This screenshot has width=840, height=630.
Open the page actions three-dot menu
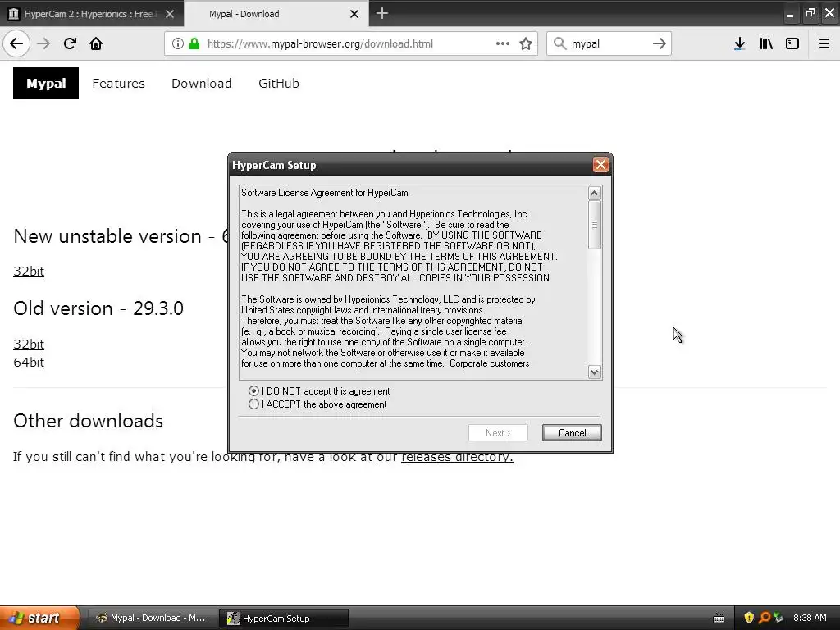pyautogui.click(x=503, y=44)
